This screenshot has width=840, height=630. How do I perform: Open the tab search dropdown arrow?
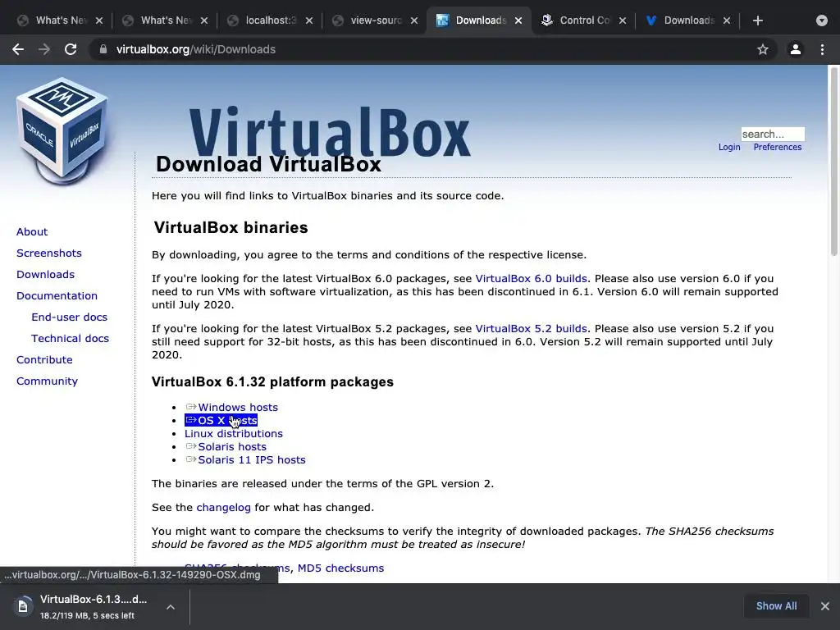tap(822, 21)
